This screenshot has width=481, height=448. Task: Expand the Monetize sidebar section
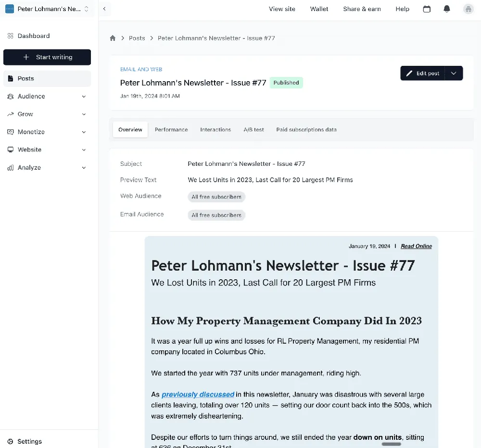point(47,132)
